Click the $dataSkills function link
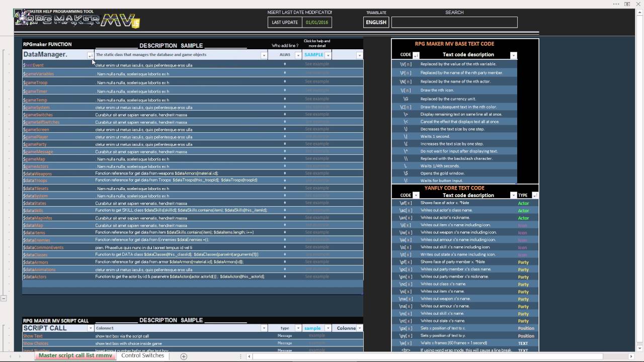 click(33, 211)
